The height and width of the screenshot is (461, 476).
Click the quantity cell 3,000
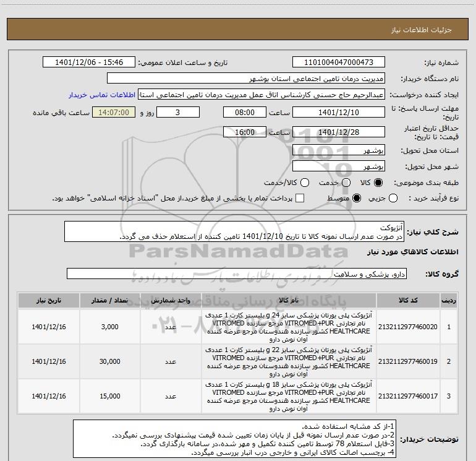click(x=109, y=327)
